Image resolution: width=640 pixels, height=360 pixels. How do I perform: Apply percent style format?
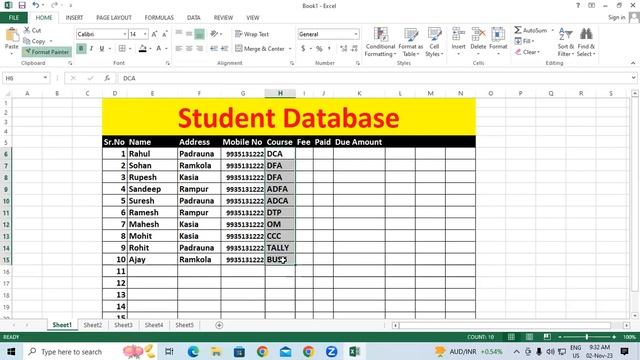[319, 49]
